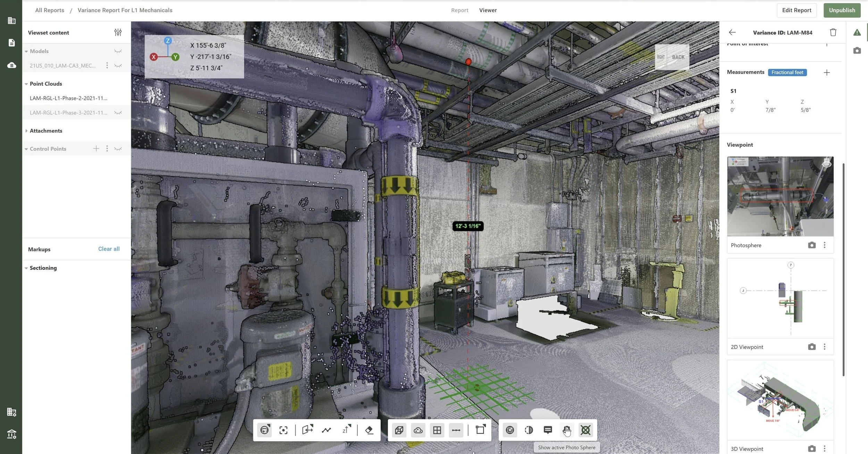
Task: Collapse the Sectioning section
Action: (x=26, y=268)
